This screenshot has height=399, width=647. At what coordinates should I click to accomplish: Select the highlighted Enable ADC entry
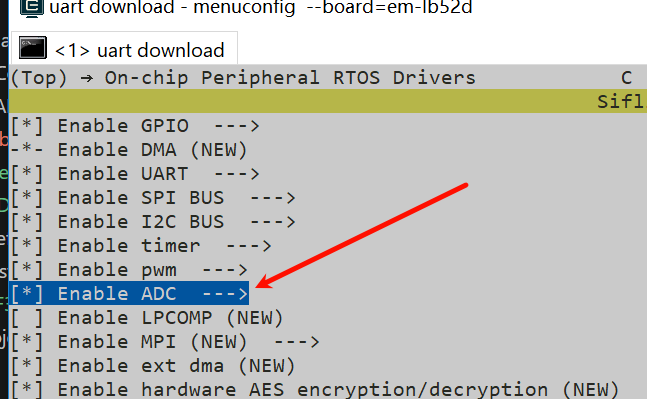(129, 294)
